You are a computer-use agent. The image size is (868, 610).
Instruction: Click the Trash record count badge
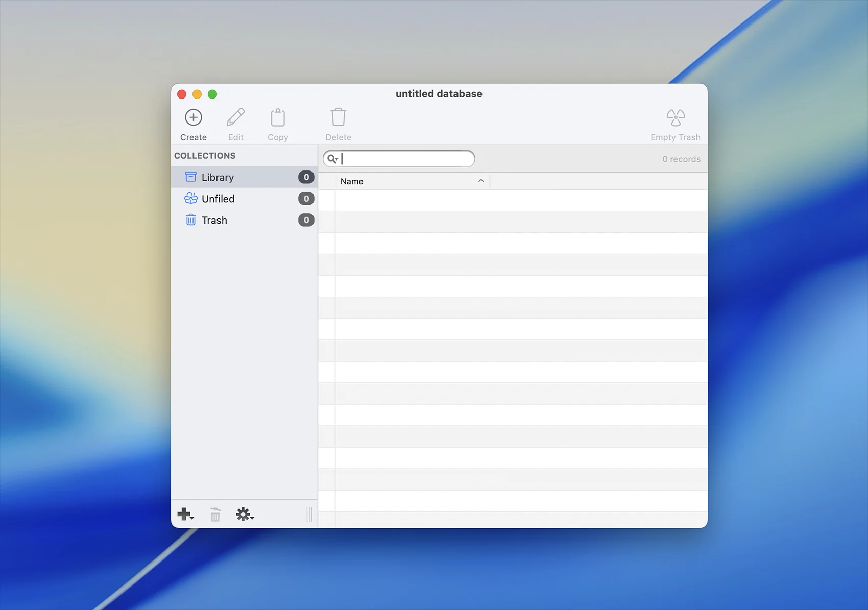pos(306,220)
